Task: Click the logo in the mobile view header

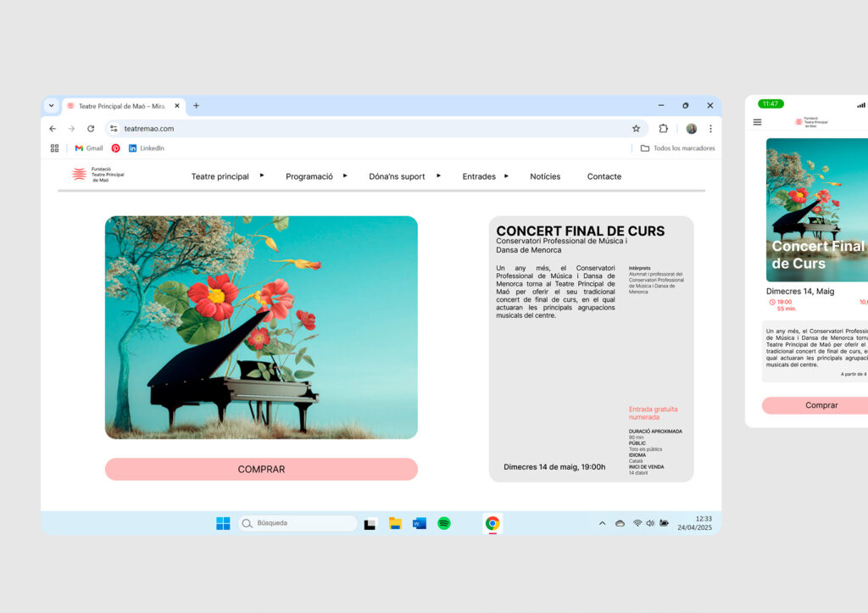Action: [811, 122]
